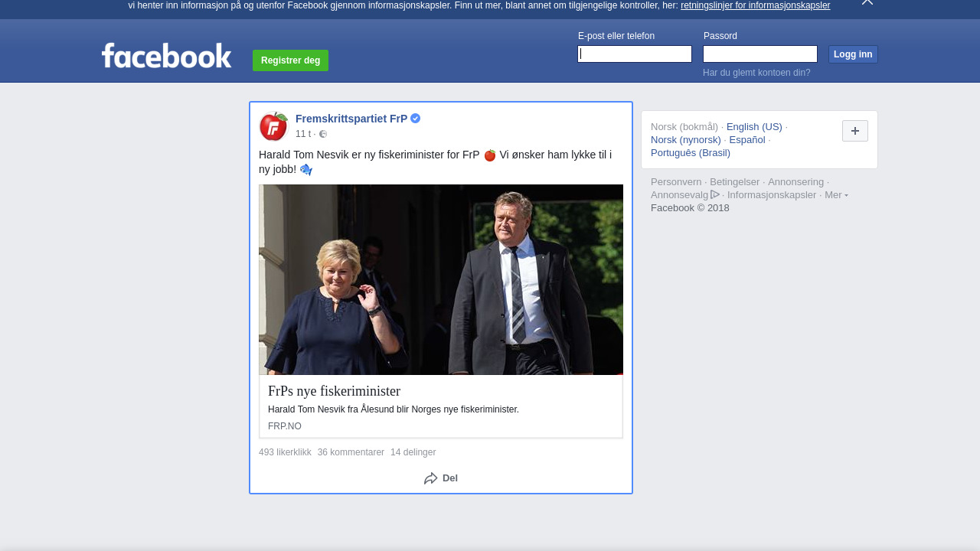Open Fremskrittspartiet FrP profile picture
This screenshot has height=551, width=980.
pyautogui.click(x=273, y=126)
